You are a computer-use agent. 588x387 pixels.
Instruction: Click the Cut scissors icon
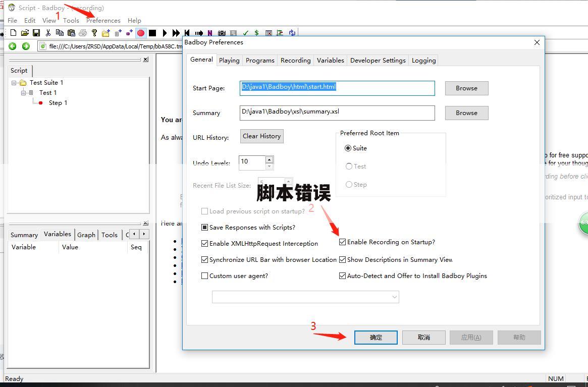[x=48, y=33]
